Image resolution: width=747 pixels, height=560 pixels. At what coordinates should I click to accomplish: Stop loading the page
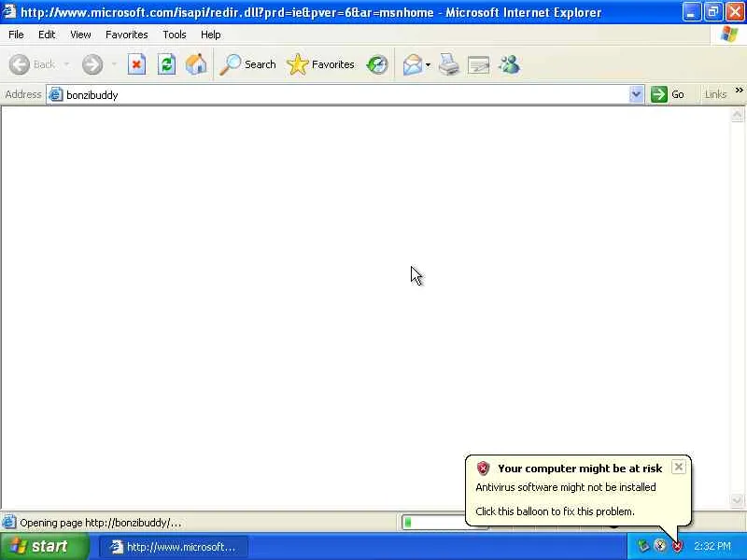click(136, 64)
